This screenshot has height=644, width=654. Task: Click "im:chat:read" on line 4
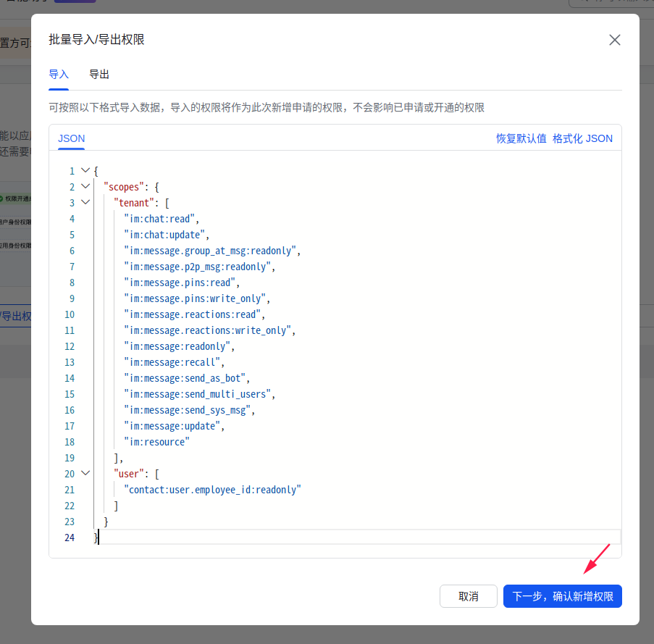[159, 219]
